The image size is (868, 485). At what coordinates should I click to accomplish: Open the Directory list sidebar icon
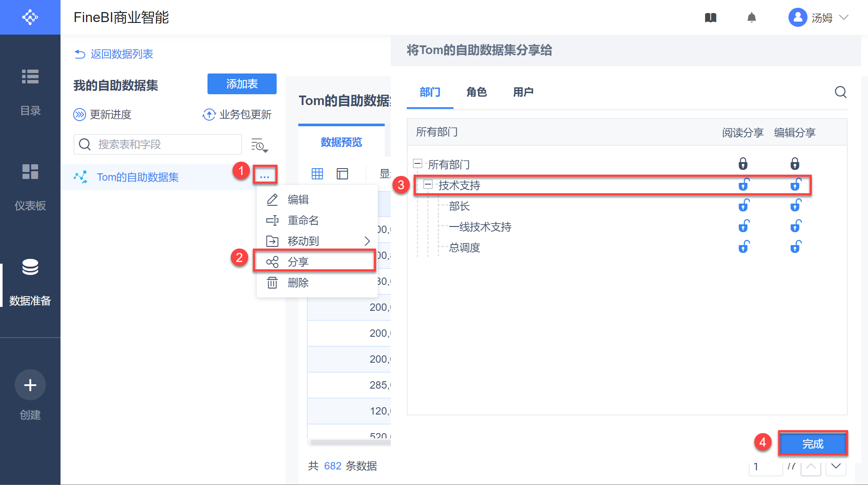[x=30, y=77]
